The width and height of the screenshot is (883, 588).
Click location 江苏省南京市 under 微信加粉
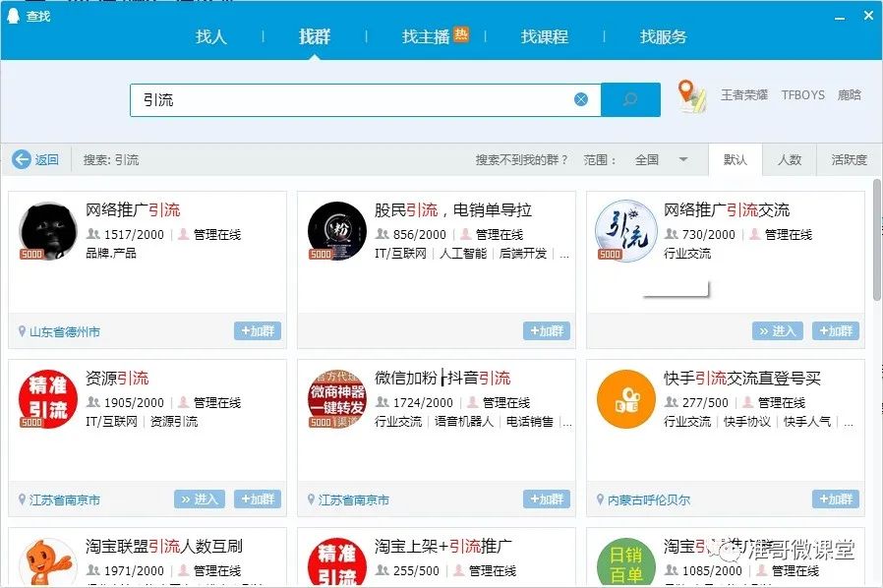(x=353, y=500)
